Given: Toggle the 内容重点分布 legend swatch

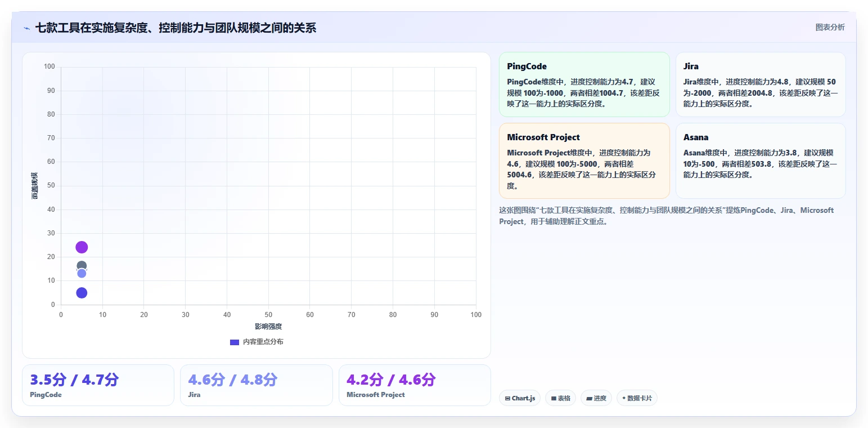Looking at the screenshot, I should [235, 342].
